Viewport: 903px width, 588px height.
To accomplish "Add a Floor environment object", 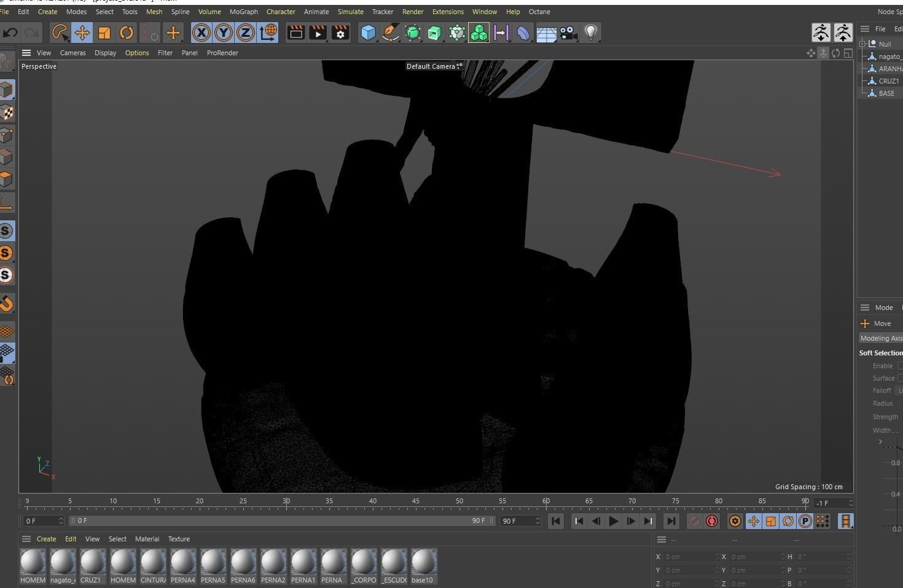I will point(546,34).
